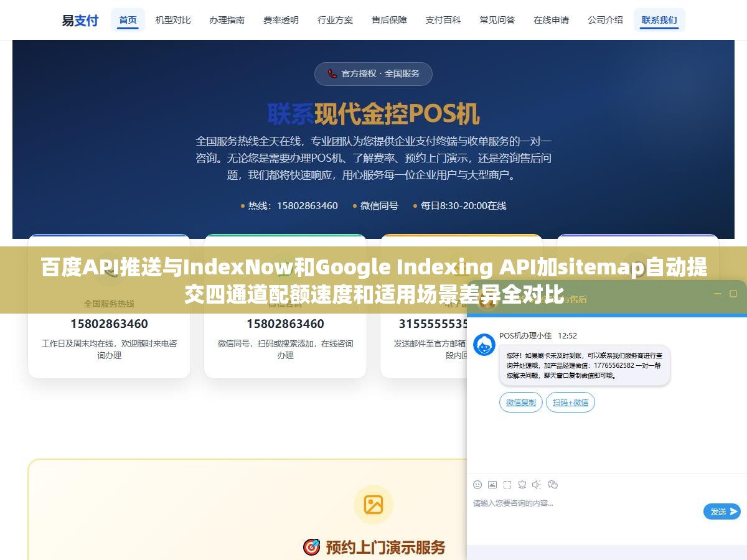The height and width of the screenshot is (560, 747).
Task: Open the 首页 nav tab
Action: (x=128, y=20)
